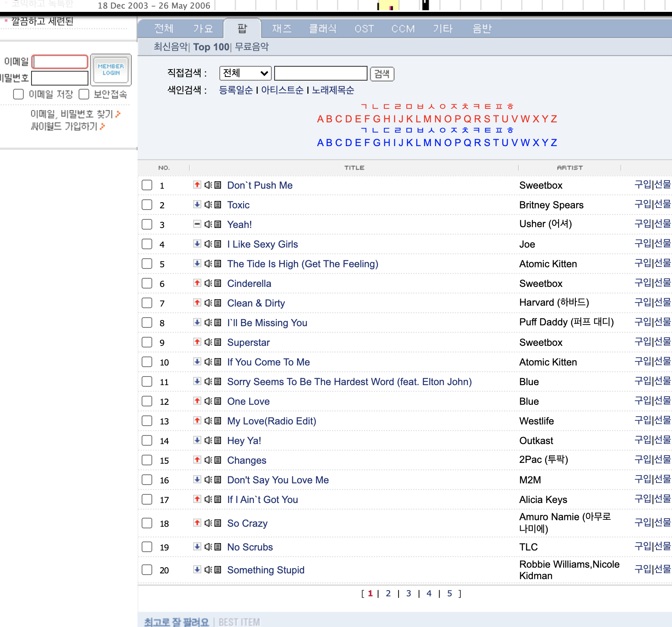Tick checkbox for song 1 Don't Push Me
This screenshot has height=627, width=672.
coord(147,185)
